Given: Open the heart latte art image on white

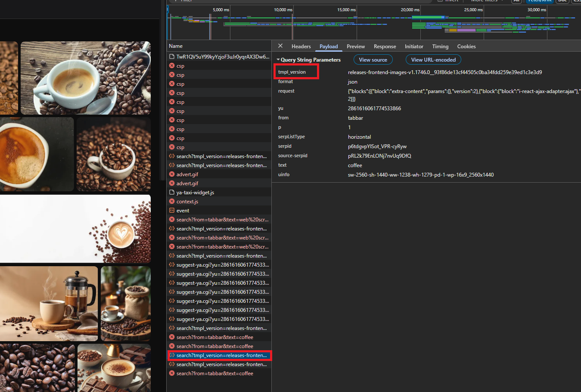Looking at the screenshot, I should (x=75, y=229).
